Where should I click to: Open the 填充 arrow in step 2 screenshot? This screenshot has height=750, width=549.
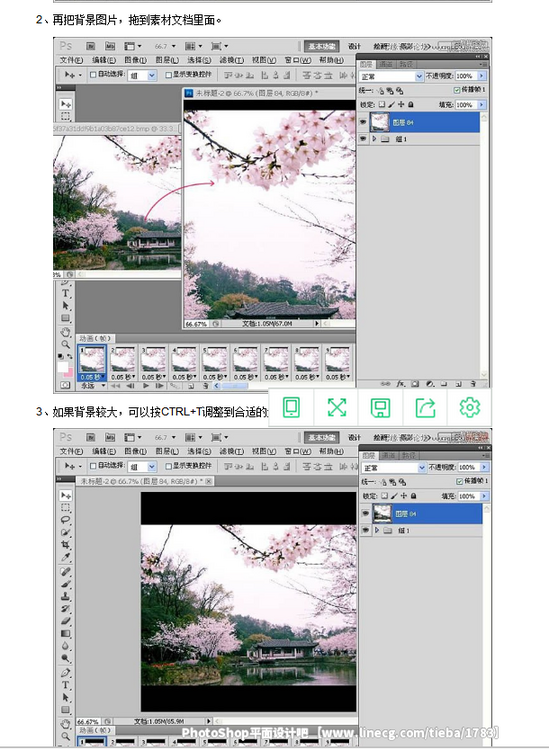pyautogui.click(x=482, y=104)
